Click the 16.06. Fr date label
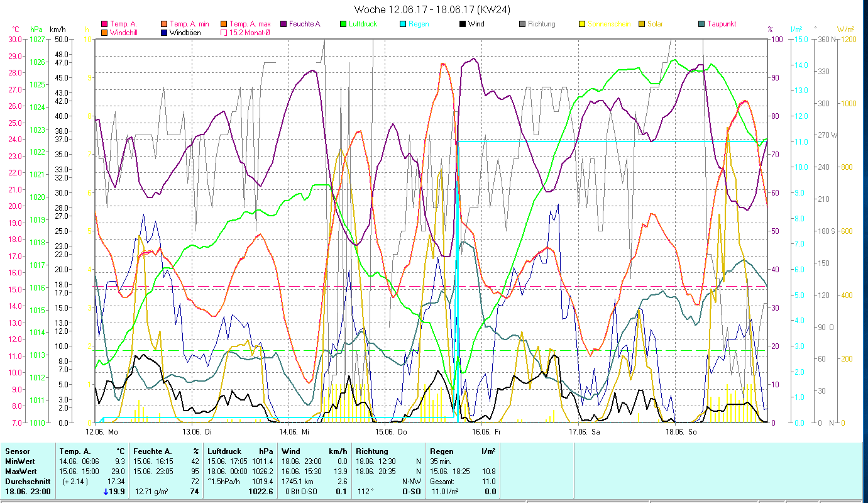The height and width of the screenshot is (503, 868). (x=487, y=432)
